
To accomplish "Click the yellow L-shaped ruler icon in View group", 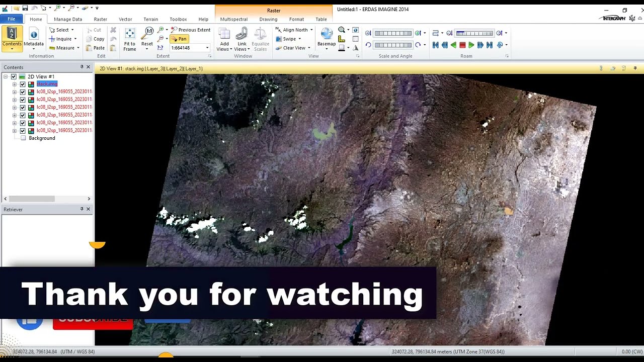I will point(342,39).
